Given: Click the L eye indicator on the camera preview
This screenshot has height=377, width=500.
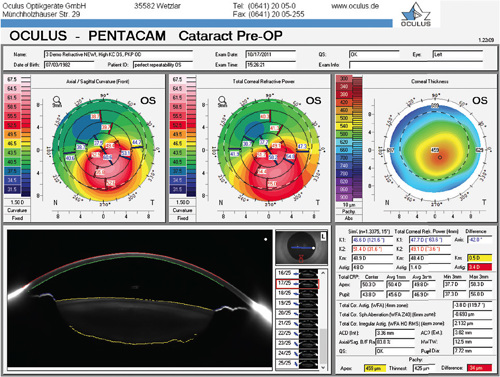Looking at the screenshot, I should [323, 236].
